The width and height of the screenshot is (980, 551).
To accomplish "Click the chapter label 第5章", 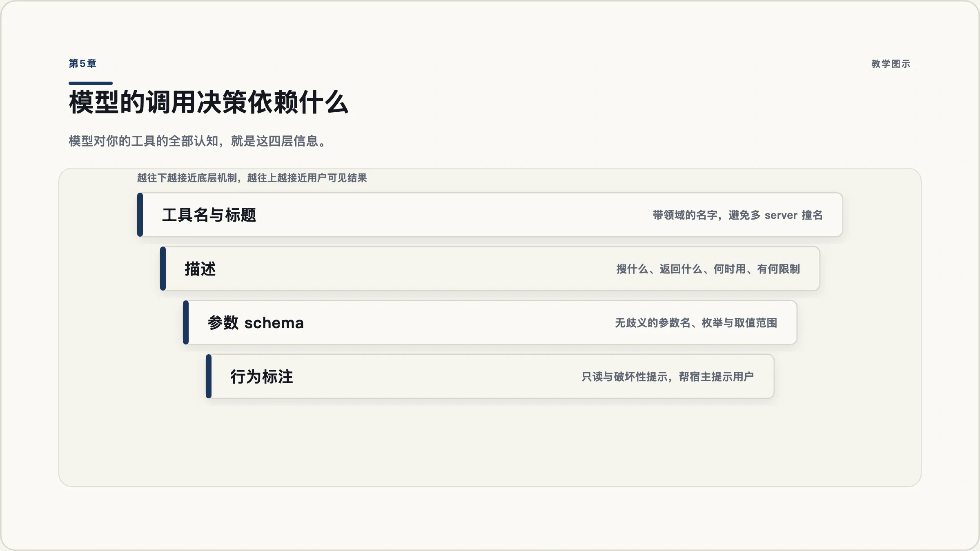I will tap(82, 64).
